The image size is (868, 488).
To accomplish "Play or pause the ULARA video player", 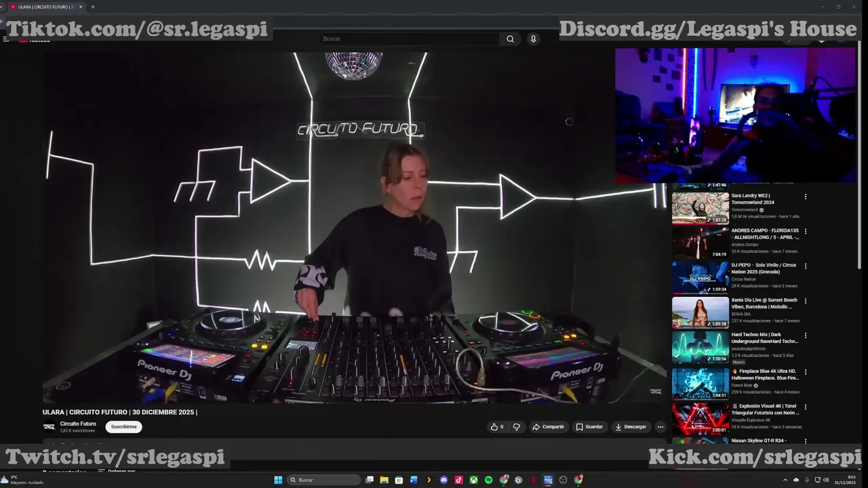I will coord(355,228).
